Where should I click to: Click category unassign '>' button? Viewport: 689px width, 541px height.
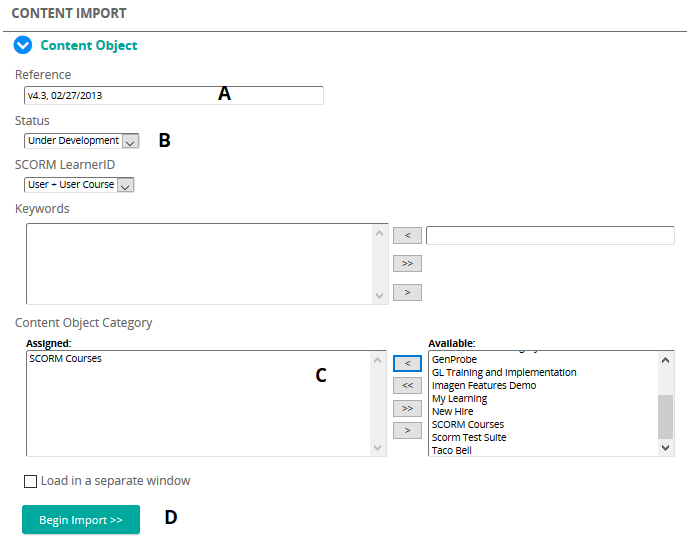[x=407, y=430]
